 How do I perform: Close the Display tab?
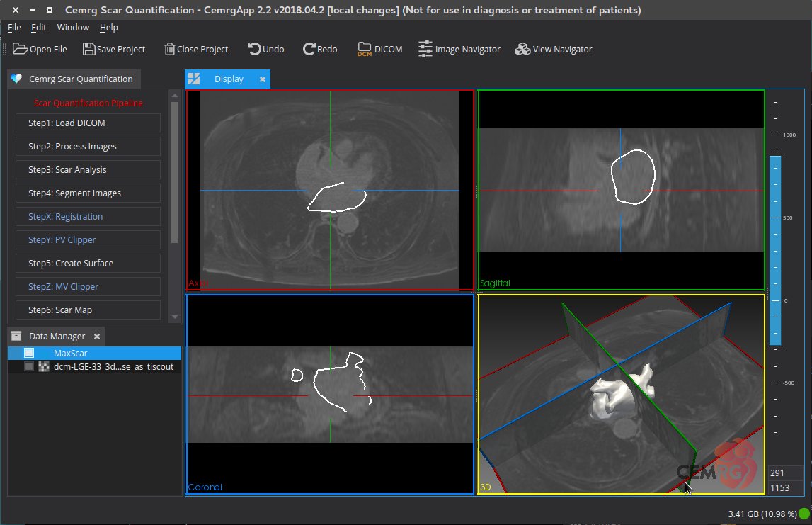(x=263, y=79)
